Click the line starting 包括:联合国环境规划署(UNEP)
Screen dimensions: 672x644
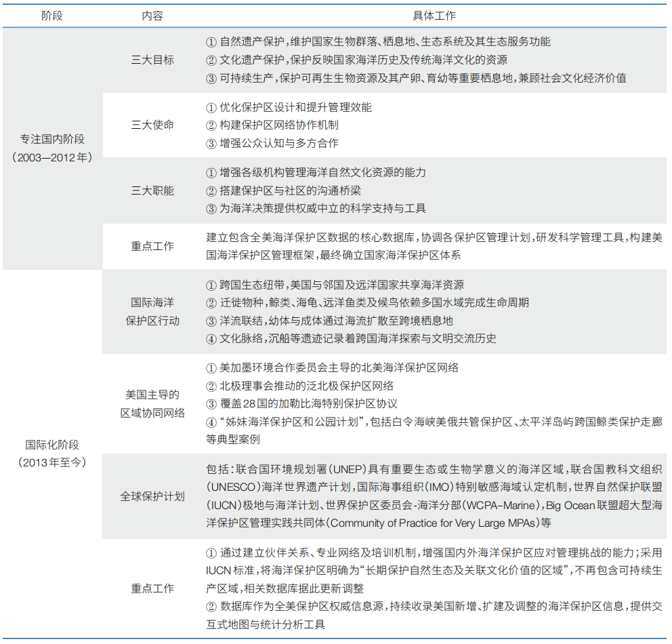coord(434,470)
